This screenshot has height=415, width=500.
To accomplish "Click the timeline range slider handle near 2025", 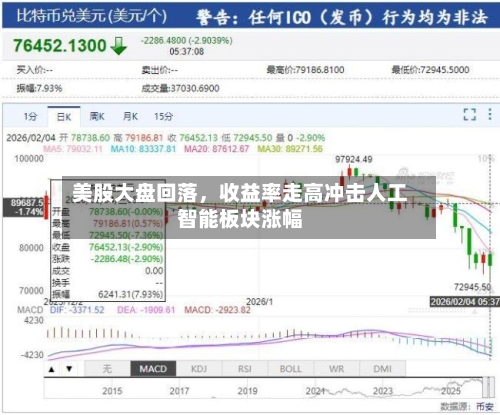I will 489,387.
